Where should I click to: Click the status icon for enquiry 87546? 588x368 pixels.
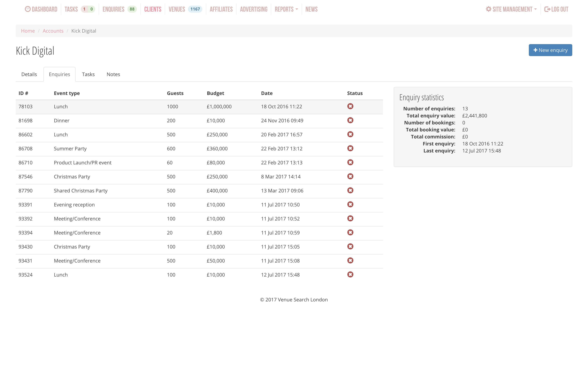(350, 176)
